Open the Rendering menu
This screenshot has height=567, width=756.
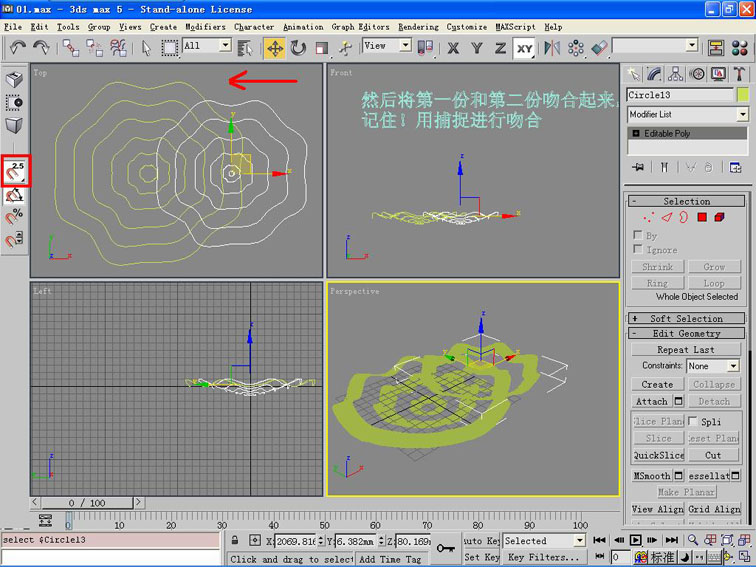(x=418, y=27)
